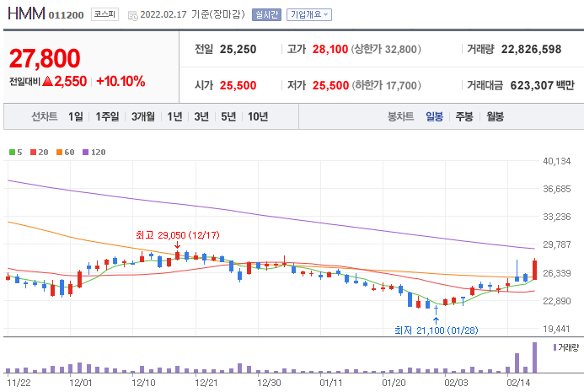Click the 시가 value 25,500
This screenshot has width=584, height=392.
tap(238, 85)
